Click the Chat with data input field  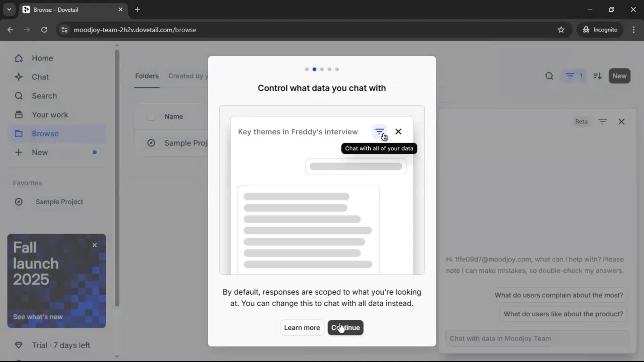click(537, 339)
